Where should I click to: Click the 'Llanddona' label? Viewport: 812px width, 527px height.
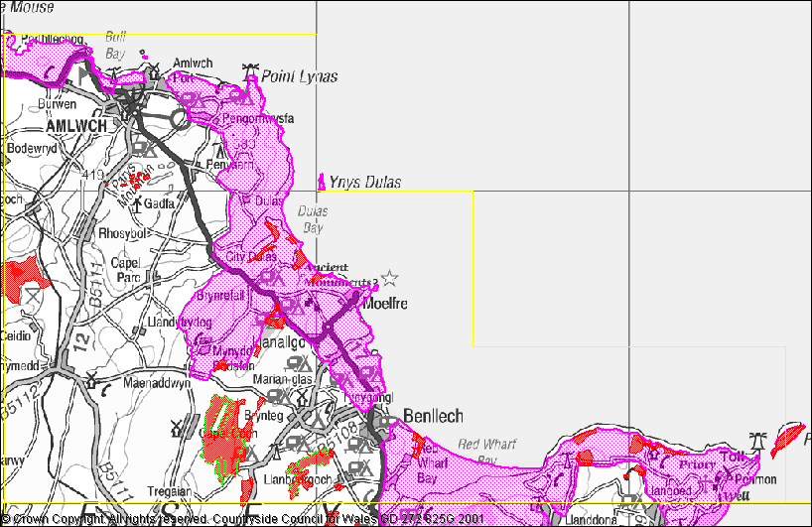click(591, 519)
